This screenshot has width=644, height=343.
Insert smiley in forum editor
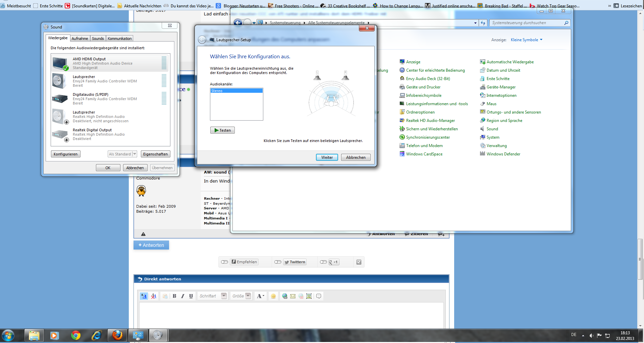point(273,296)
